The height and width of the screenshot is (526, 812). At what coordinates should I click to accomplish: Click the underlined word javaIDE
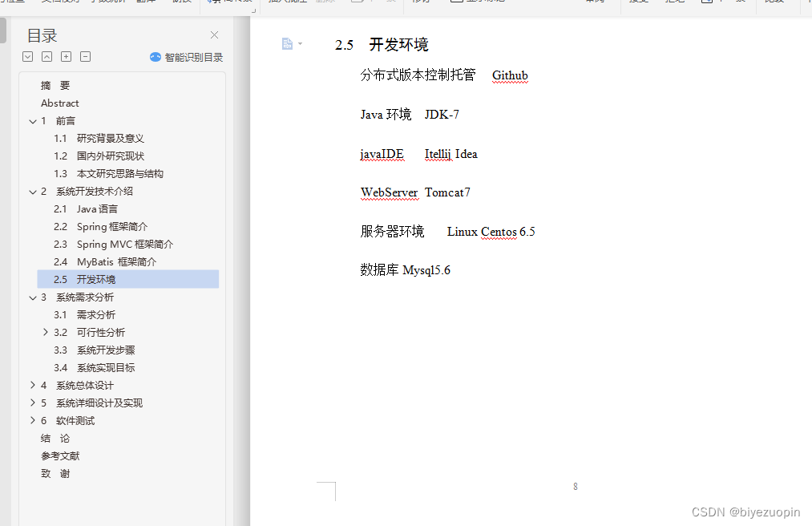(382, 154)
